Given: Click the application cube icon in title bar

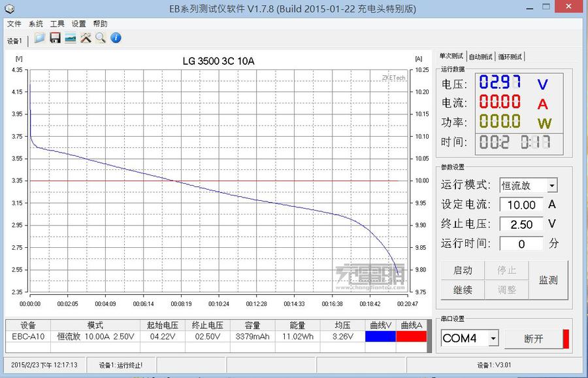Looking at the screenshot, I should pos(10,9).
